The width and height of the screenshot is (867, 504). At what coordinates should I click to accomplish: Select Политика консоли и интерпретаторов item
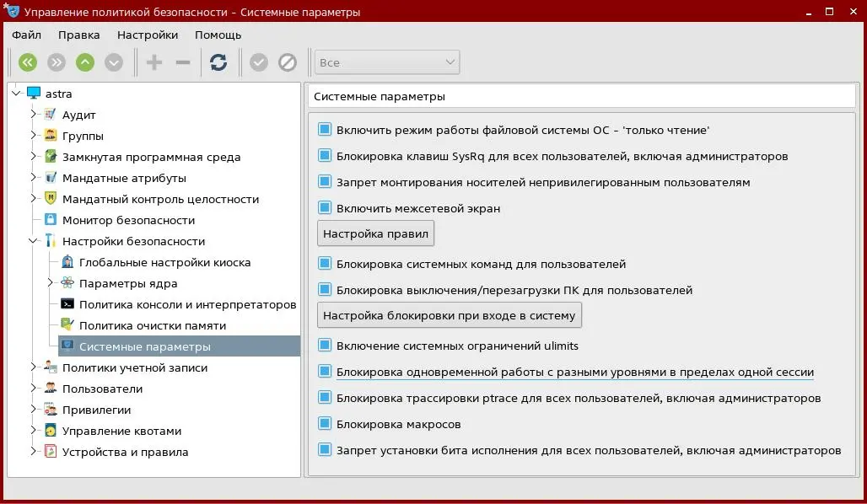pos(187,304)
